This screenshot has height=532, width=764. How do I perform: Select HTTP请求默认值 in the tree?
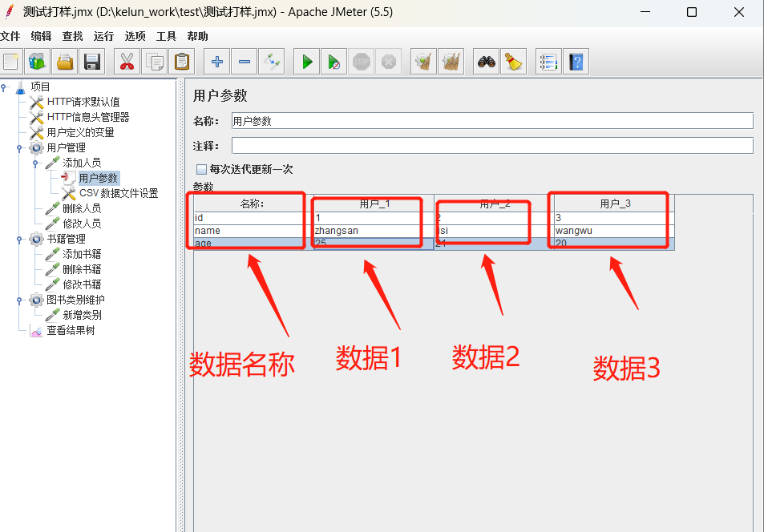pos(83,102)
